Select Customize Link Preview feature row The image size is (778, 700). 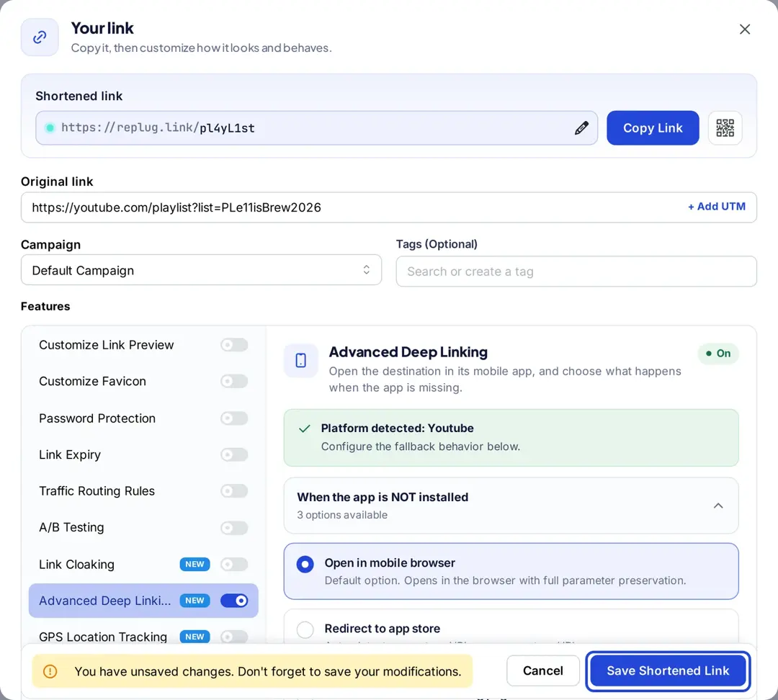tap(143, 345)
